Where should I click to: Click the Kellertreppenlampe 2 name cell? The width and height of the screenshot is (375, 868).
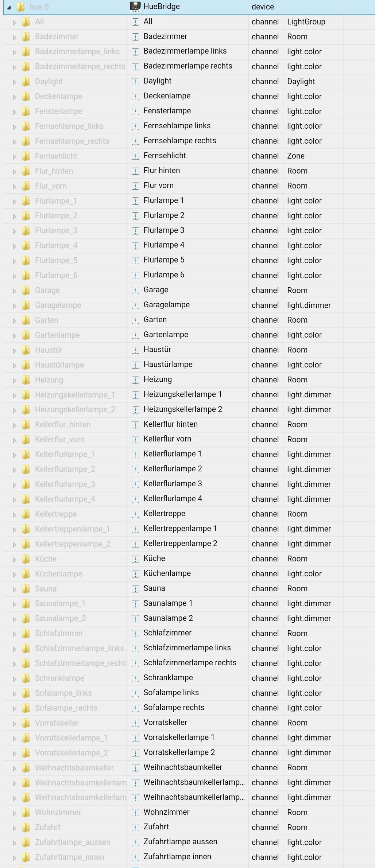(x=187, y=544)
